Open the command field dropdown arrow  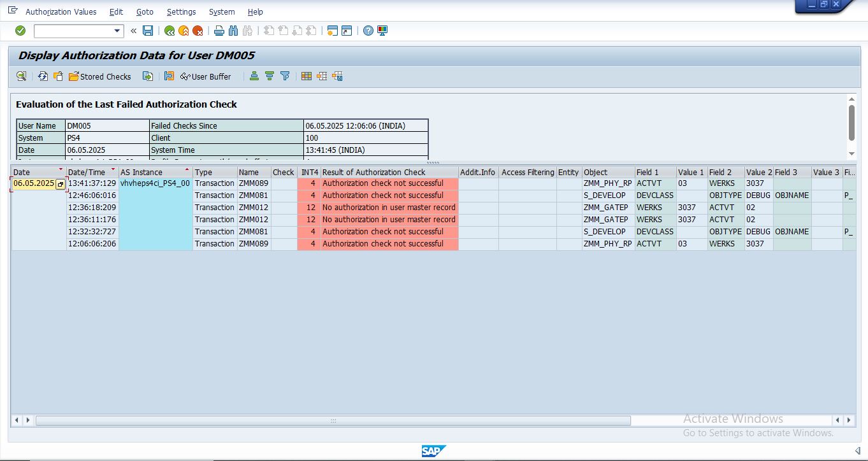click(x=117, y=31)
